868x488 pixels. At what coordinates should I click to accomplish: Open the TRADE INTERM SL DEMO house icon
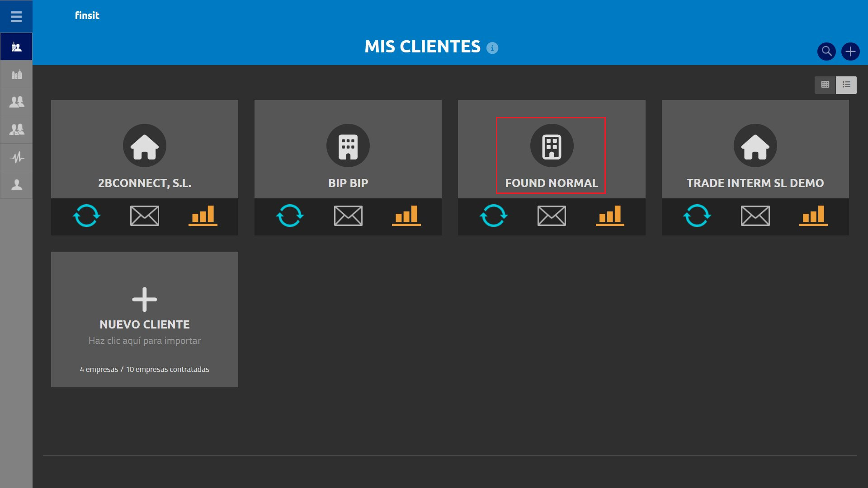coord(755,145)
